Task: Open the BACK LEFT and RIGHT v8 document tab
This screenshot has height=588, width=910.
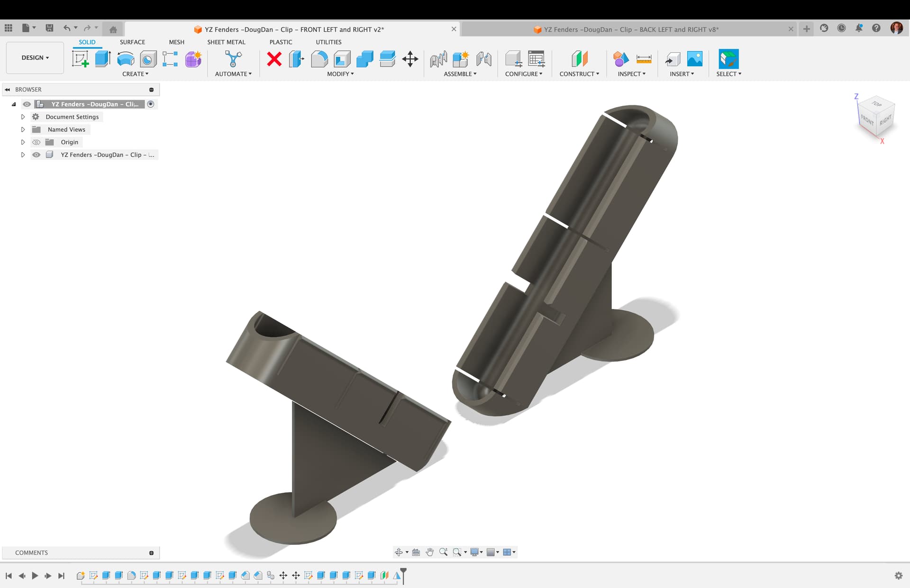Action: click(x=629, y=29)
